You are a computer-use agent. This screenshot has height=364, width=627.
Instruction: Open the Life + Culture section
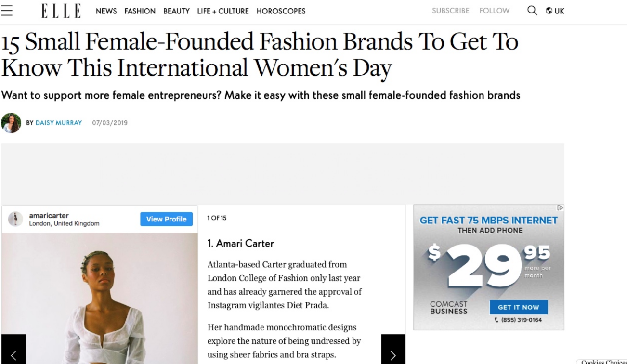click(x=223, y=11)
